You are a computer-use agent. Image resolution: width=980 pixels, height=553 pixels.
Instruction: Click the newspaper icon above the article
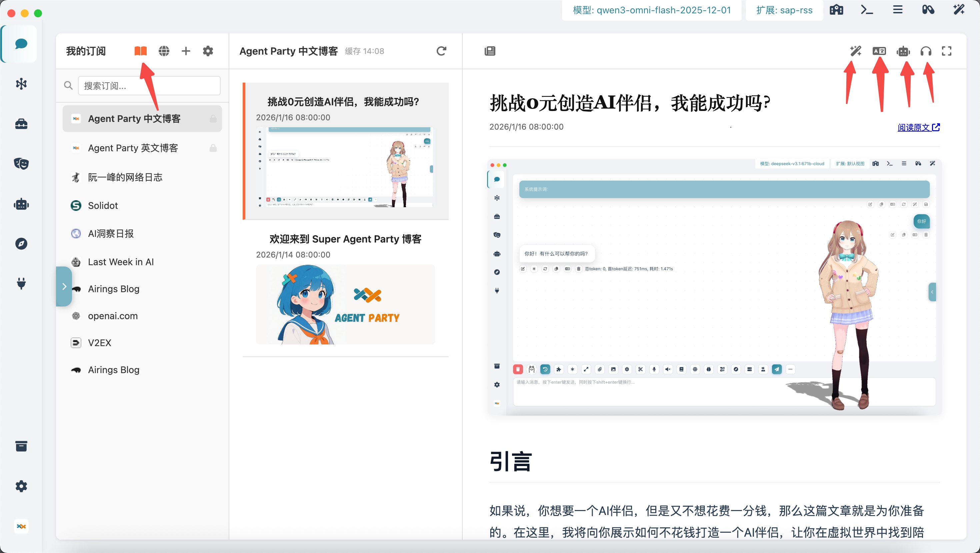[490, 51]
